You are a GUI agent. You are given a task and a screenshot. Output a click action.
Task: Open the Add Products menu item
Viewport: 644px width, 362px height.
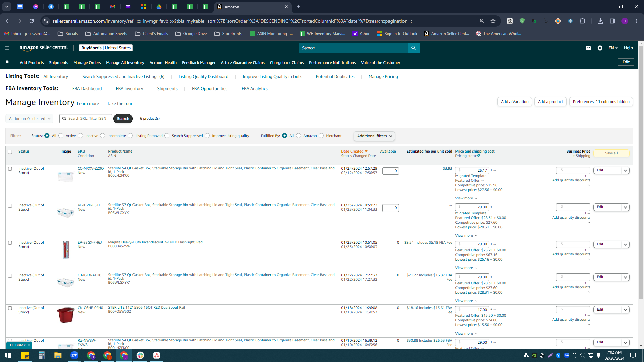click(32, 63)
